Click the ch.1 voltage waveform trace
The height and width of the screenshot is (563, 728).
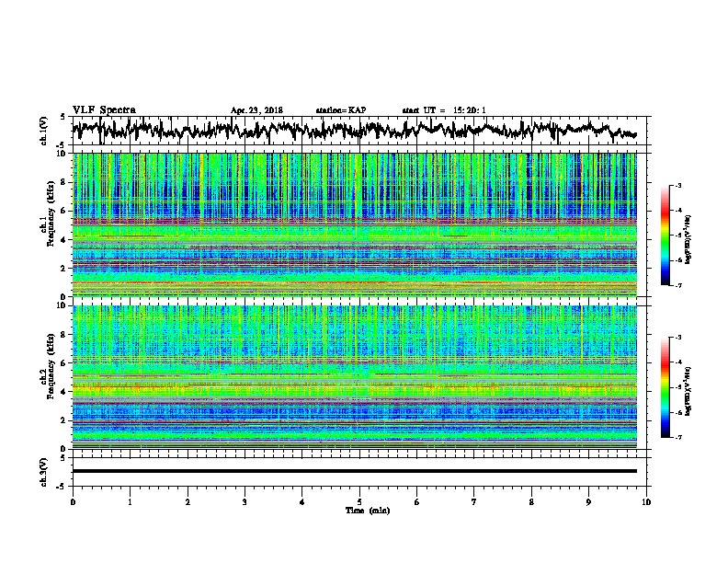354,130
